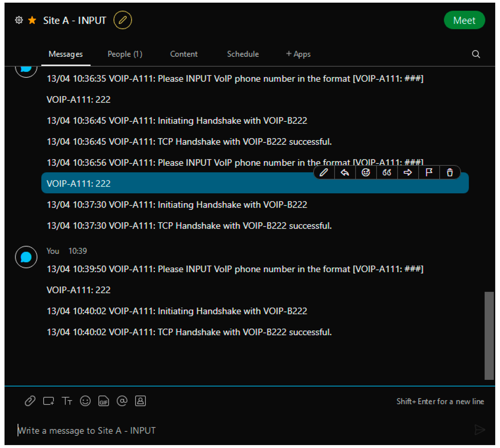Open the GIF picker
This screenshot has height=448, width=500.
103,401
